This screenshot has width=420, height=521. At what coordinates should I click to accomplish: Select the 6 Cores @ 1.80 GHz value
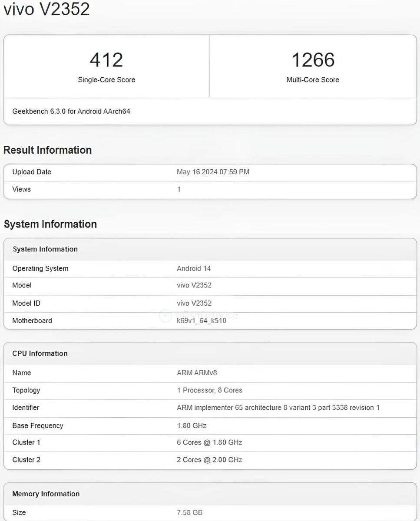[209, 442]
